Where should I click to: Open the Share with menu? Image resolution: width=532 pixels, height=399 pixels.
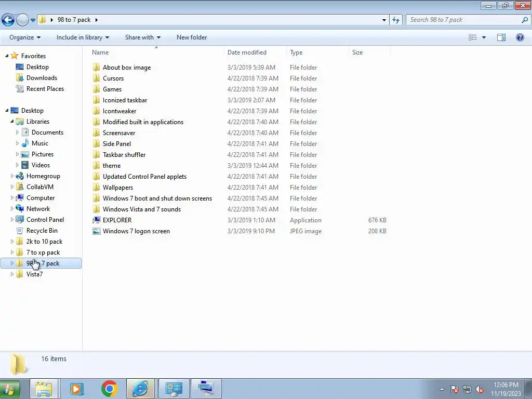[142, 37]
